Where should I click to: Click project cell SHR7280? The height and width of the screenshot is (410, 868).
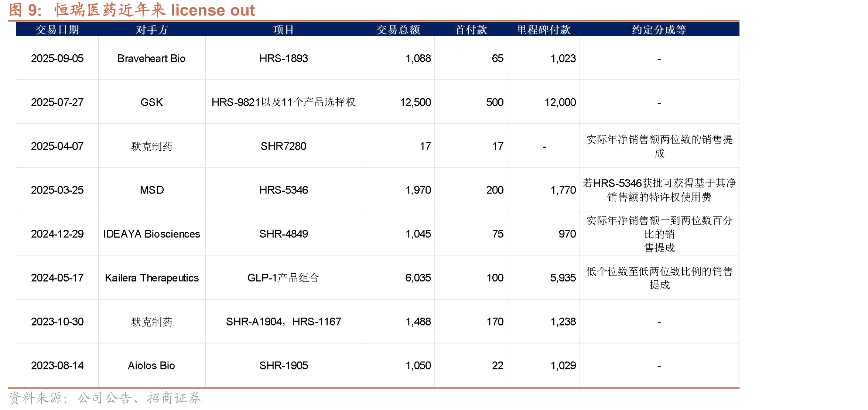(x=283, y=146)
